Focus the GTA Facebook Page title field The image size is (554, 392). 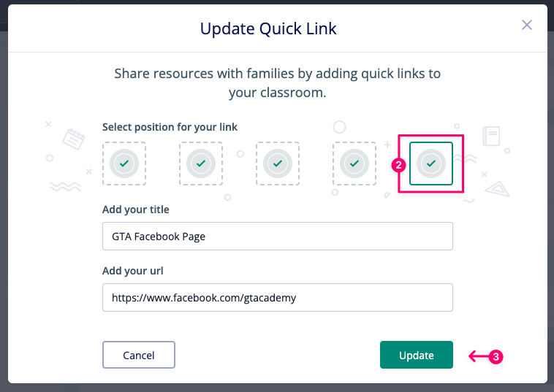[x=277, y=236]
